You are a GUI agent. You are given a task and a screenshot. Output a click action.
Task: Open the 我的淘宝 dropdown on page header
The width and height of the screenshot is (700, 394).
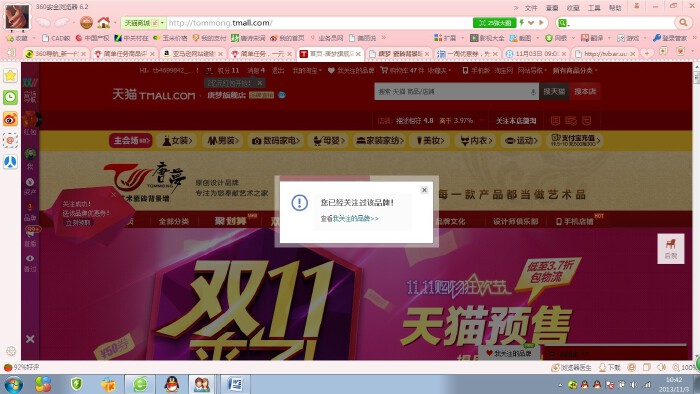tap(307, 71)
